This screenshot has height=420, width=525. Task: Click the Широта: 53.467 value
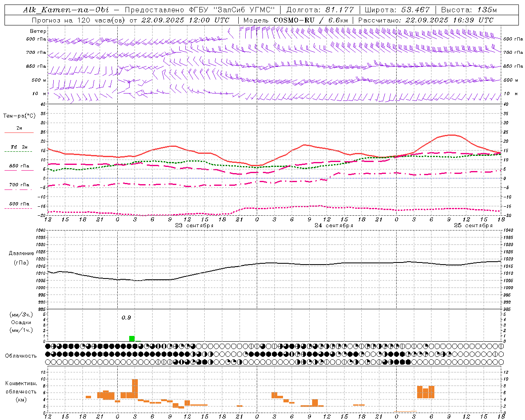point(397,10)
